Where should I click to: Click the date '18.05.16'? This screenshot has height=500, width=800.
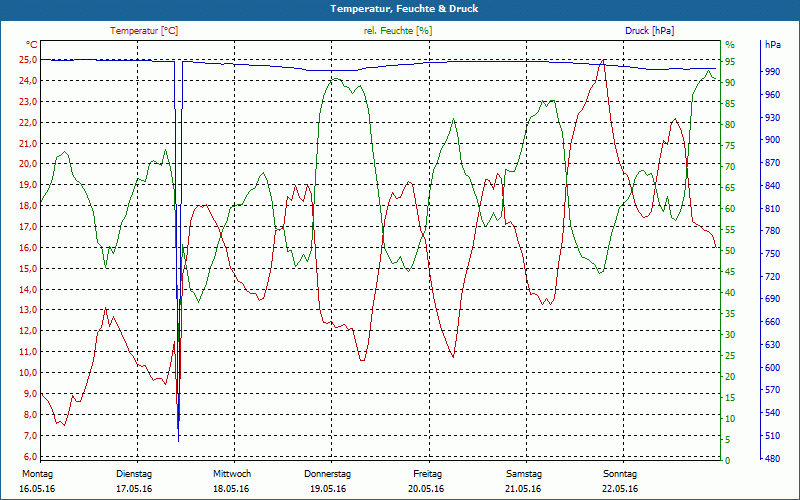232,489
